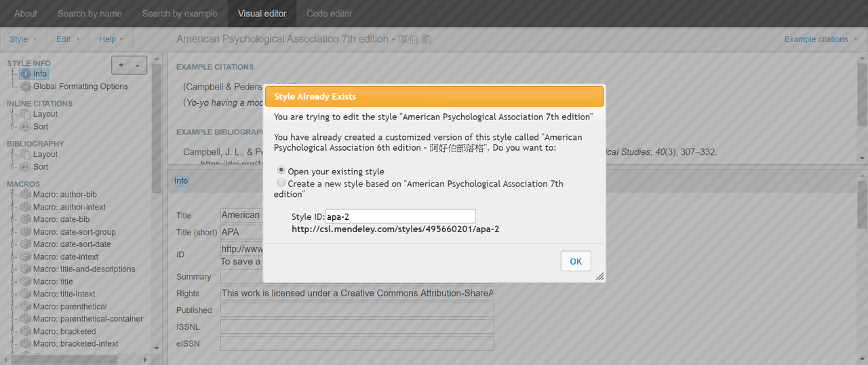Switch to Search by example tab

tap(180, 14)
